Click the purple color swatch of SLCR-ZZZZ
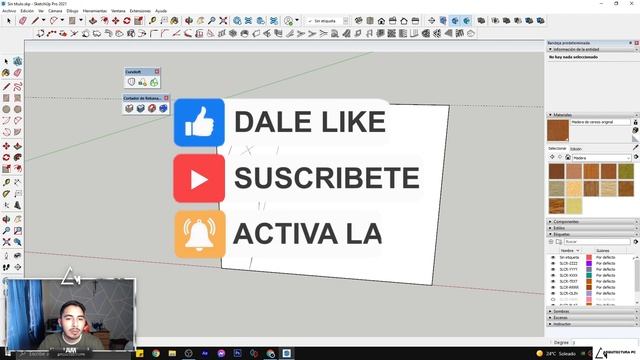This screenshot has width=640, height=360. pyautogui.click(x=589, y=264)
